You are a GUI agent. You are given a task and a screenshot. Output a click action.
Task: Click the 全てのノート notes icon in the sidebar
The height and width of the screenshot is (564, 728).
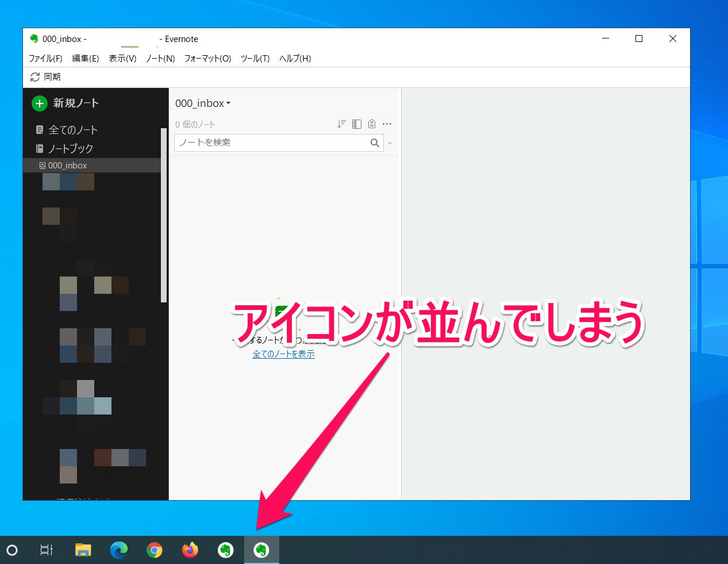tap(40, 130)
